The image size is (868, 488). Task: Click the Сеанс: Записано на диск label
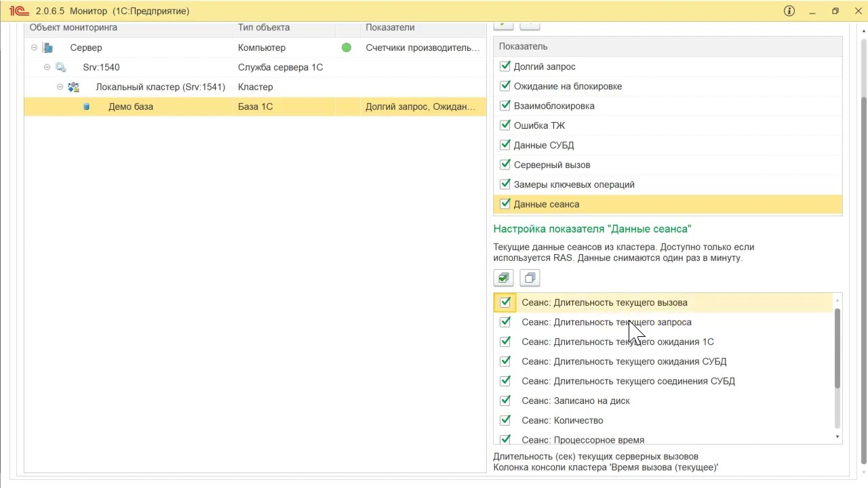(x=576, y=401)
